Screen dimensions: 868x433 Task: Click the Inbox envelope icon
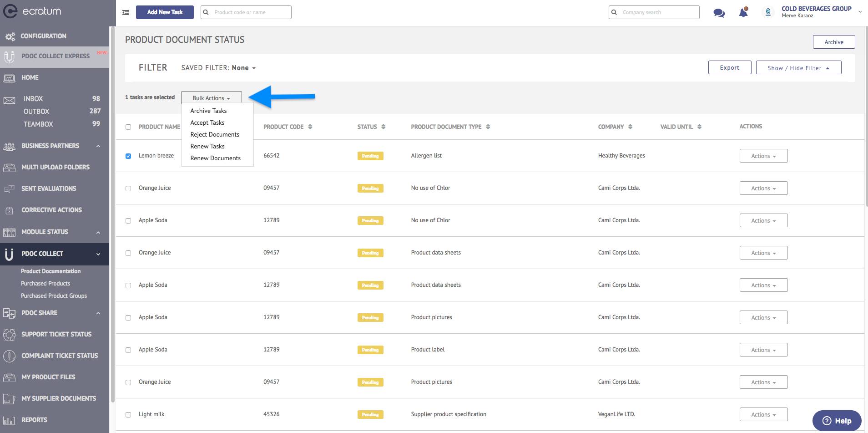9,100
